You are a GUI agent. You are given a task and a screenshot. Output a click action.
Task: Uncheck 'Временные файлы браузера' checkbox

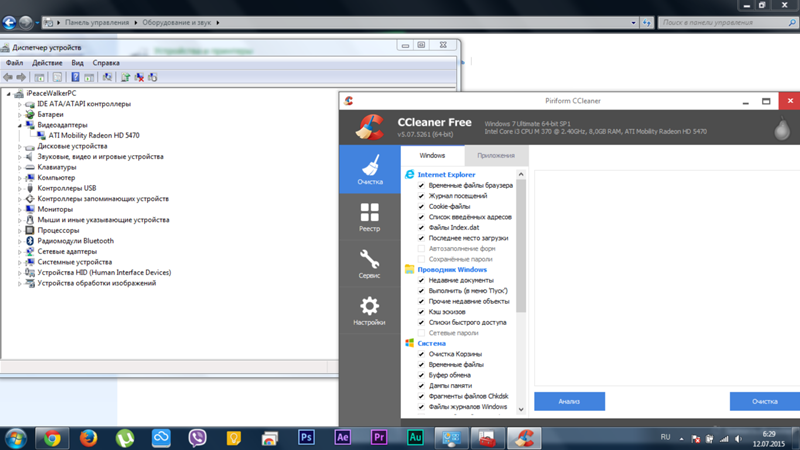(x=421, y=185)
